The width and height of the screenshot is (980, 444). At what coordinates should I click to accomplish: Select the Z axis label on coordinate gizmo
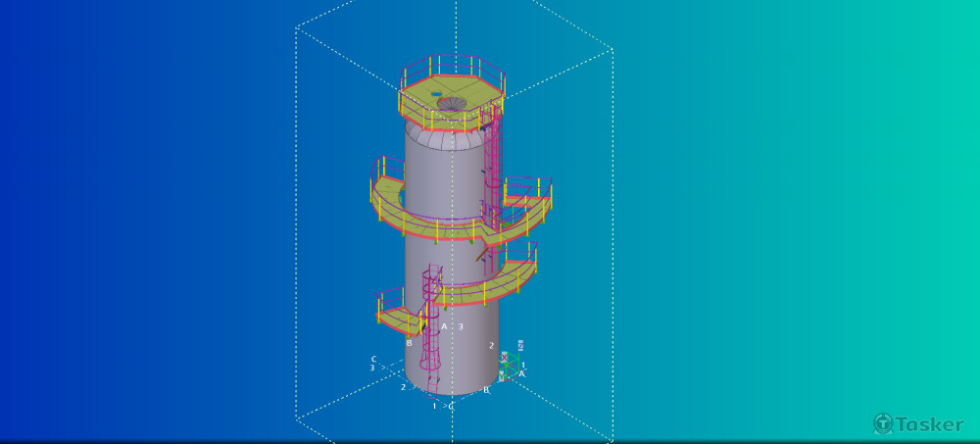click(x=520, y=345)
